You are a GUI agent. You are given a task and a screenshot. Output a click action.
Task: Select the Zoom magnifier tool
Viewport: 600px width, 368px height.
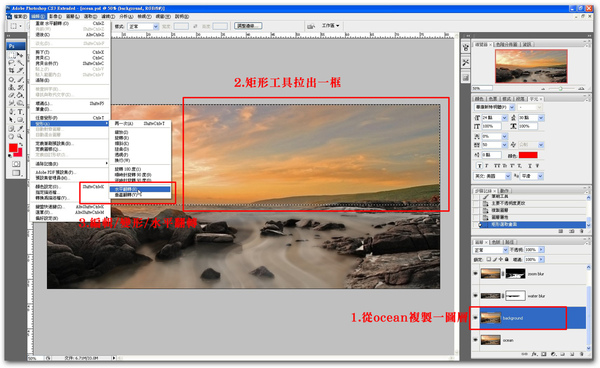pyautogui.click(x=20, y=137)
